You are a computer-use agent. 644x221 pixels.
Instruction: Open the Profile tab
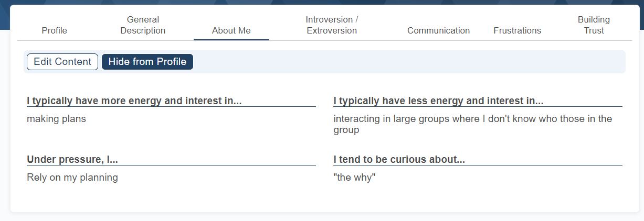55,30
